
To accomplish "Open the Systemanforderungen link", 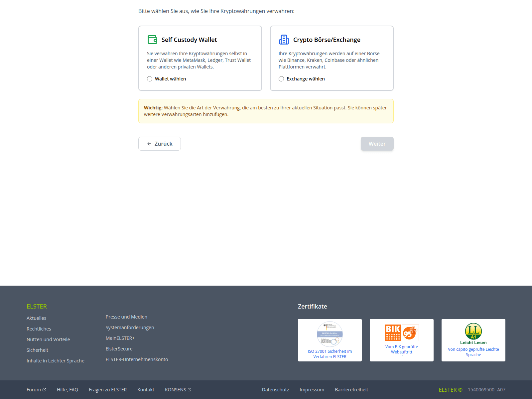I will (130, 328).
